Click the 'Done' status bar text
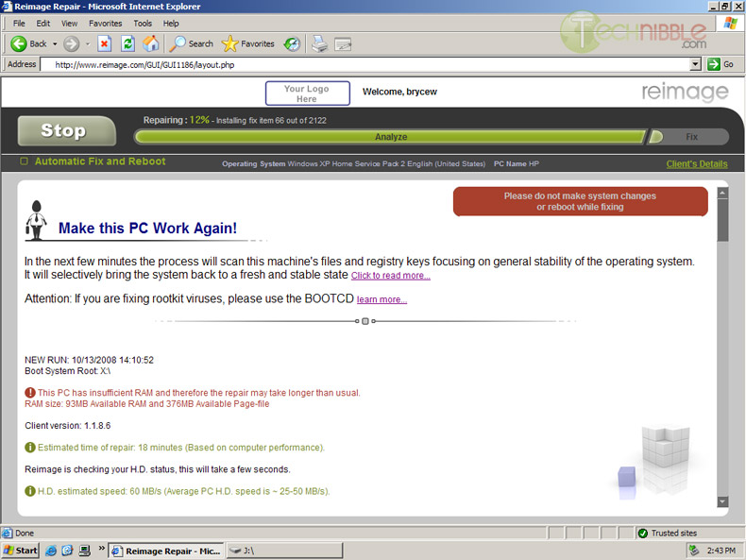This screenshot has width=746, height=560. point(25,534)
